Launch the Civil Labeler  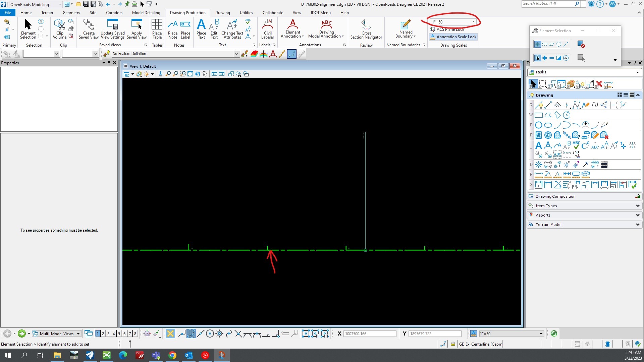(x=268, y=29)
